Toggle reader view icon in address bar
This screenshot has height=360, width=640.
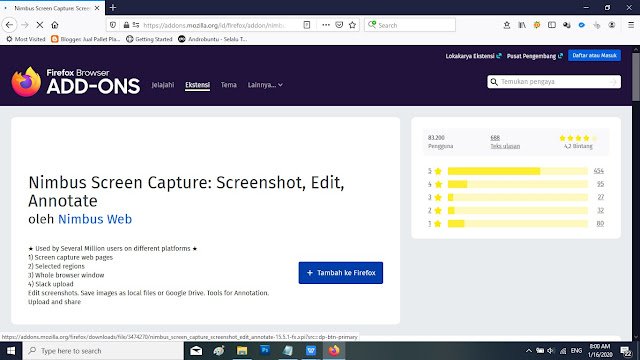point(307,25)
